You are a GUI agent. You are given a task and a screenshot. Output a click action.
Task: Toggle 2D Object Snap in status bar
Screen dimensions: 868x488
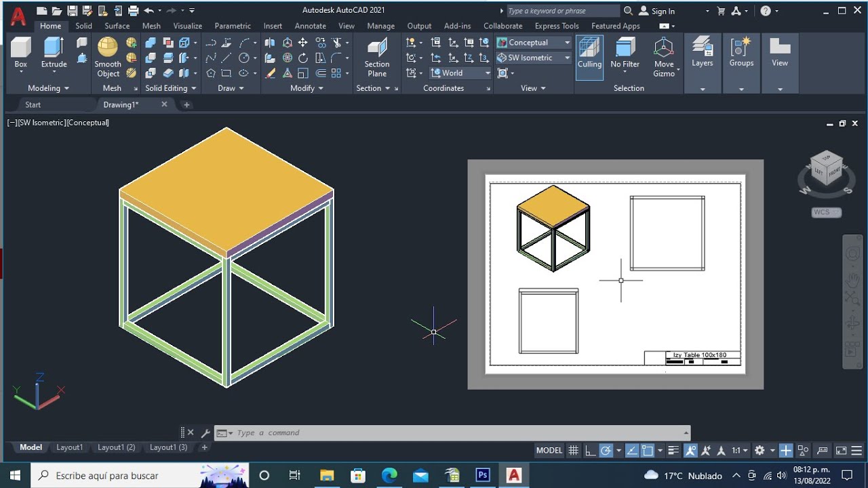[648, 450]
